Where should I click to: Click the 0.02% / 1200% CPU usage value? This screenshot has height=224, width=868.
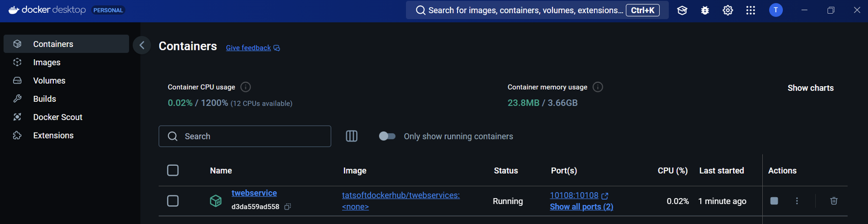(198, 103)
